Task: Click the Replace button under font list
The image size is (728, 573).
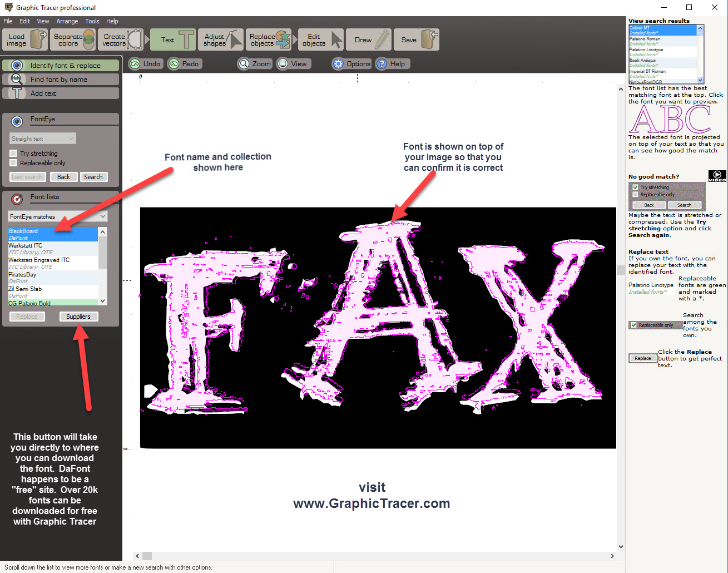Action: pos(27,317)
